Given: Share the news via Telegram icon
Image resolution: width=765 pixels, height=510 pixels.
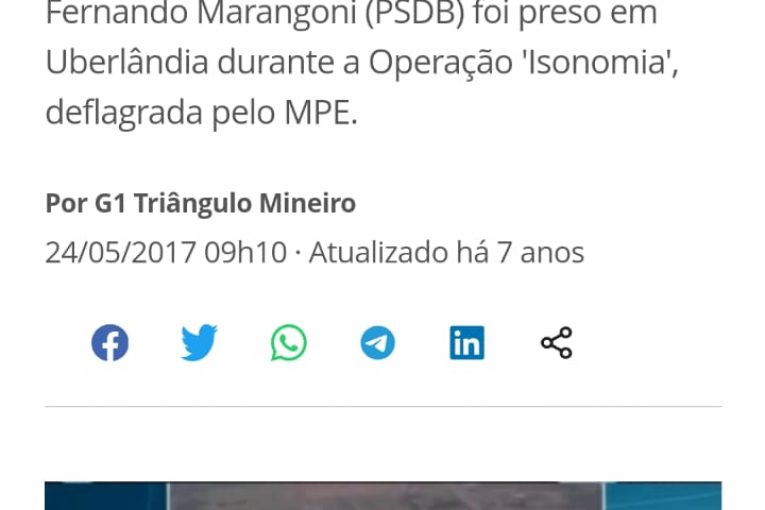Looking at the screenshot, I should click(x=378, y=343).
